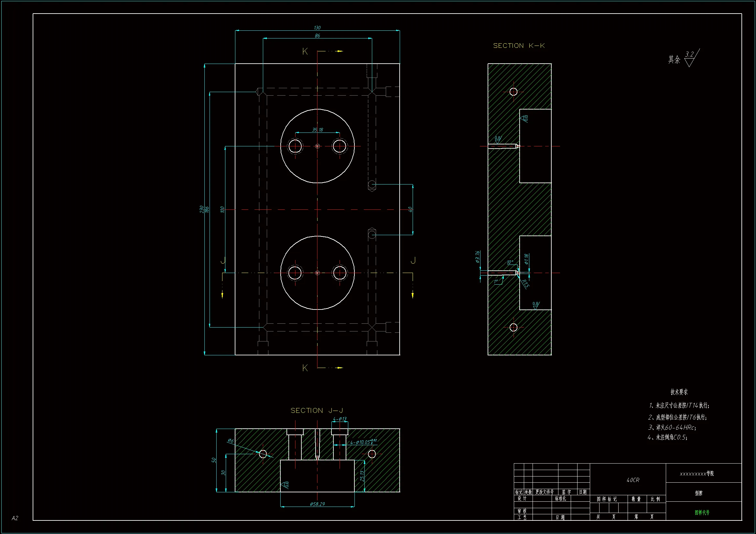
Task: Click the 淬火60-64HRc requirement line
Action: point(672,427)
